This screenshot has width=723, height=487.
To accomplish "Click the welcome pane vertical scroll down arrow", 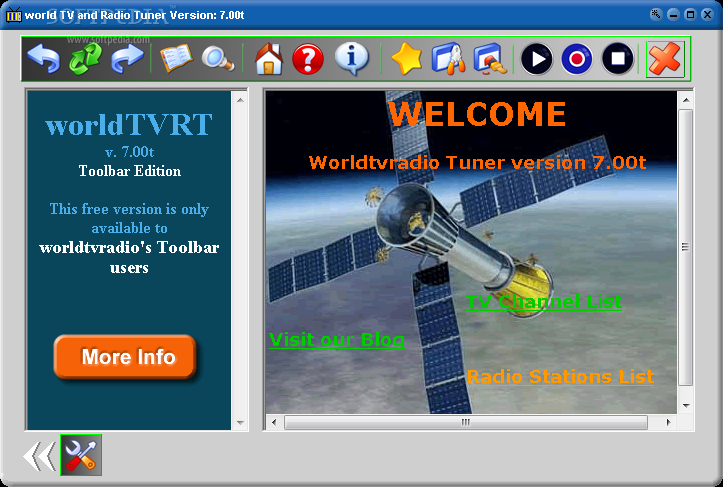I will 686,406.
